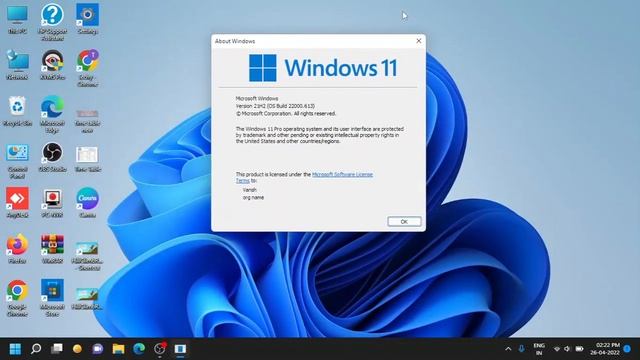Select the About Windows taskbar button
Image resolution: width=640 pixels, height=360 pixels.
[180, 349]
